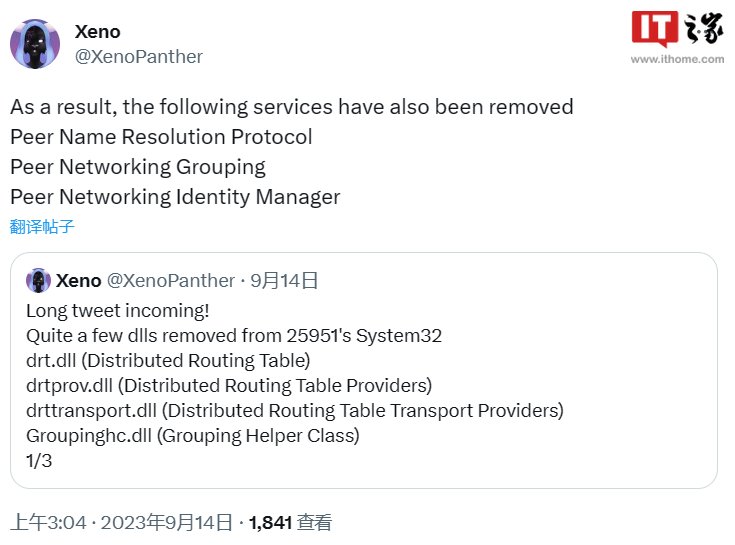This screenshot has height=545, width=735.
Task: Select the drt.dll Distributed Routing Table line
Action: pyautogui.click(x=168, y=360)
